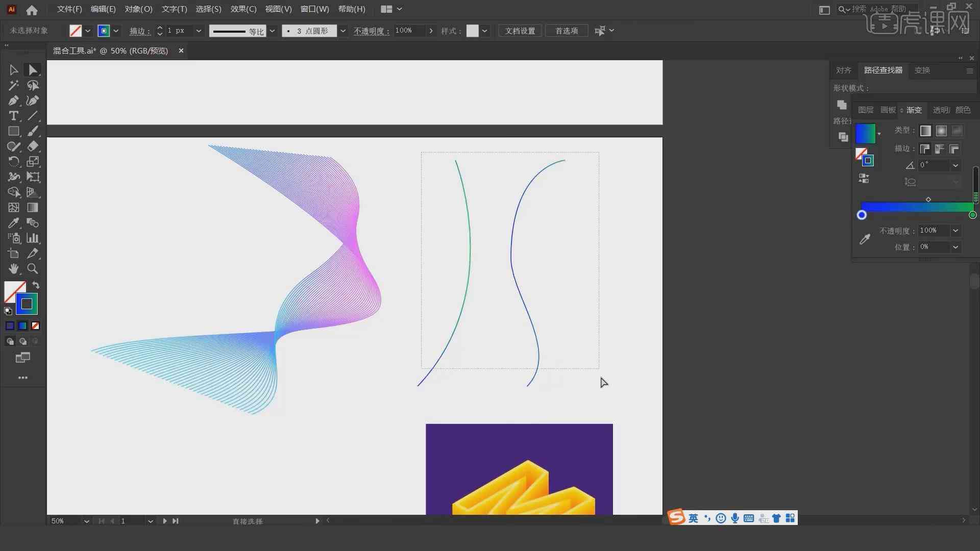Select the Free Transform tool
The width and height of the screenshot is (980, 551).
(x=33, y=177)
